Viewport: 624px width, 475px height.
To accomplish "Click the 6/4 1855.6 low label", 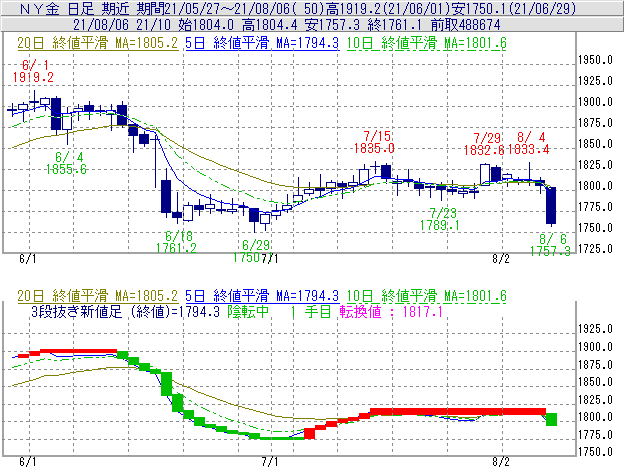I will click(66, 163).
